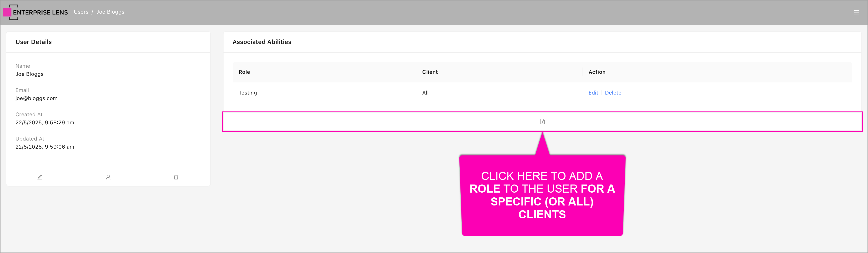Image resolution: width=868 pixels, height=253 pixels.
Task: Click the Updated At timestamp value
Action: (45, 147)
